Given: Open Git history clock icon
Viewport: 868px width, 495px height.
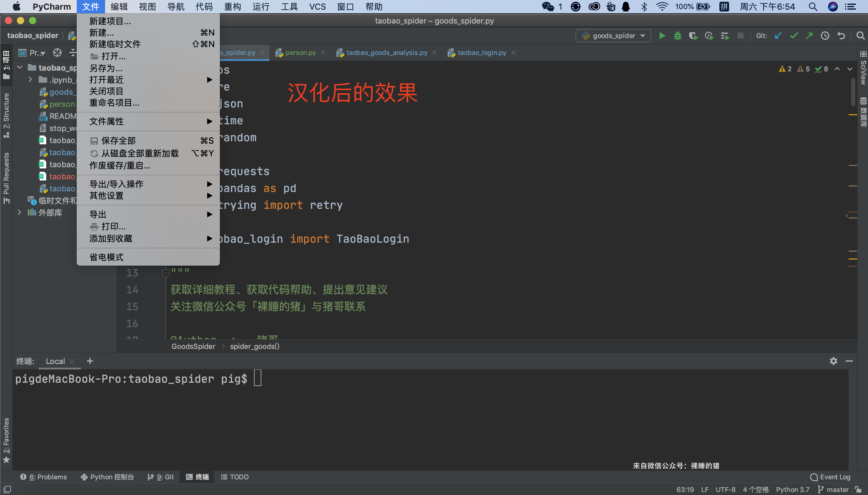Looking at the screenshot, I should [x=825, y=36].
